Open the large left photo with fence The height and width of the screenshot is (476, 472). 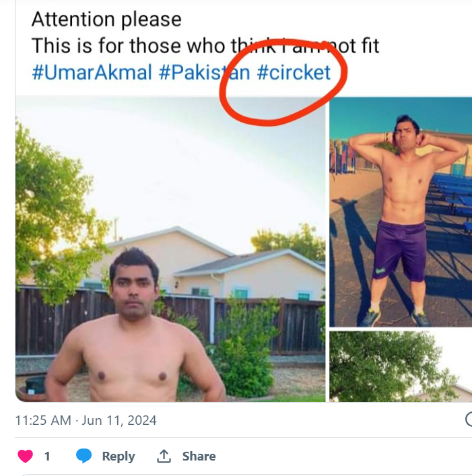tap(170, 249)
